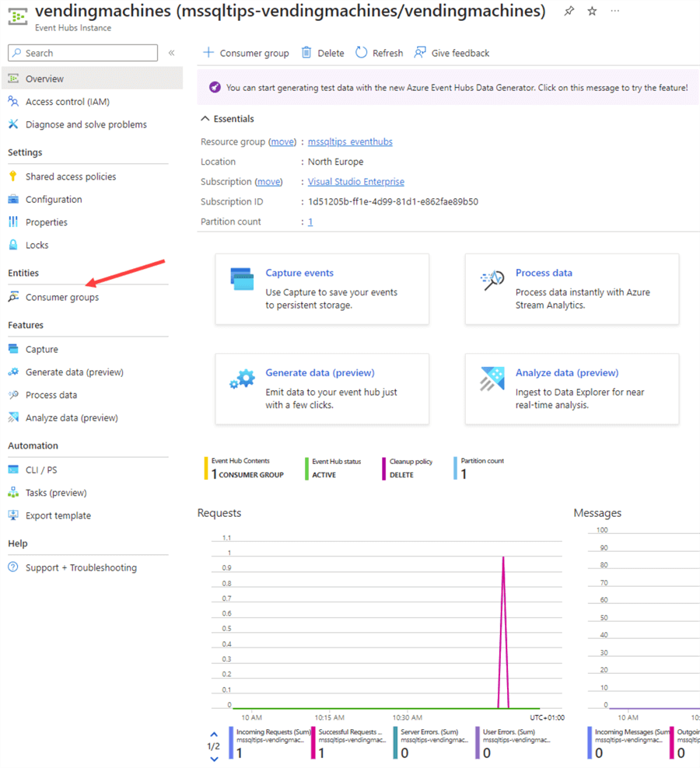Click the Partition count summary tile
Viewport: 700px width, 768px height.
tap(479, 469)
